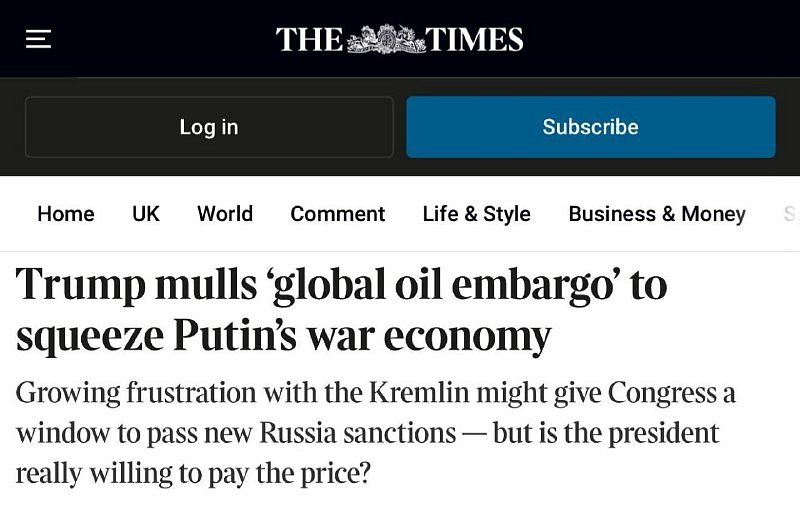
Task: Click headline line 'squeeze Putin's war economy'
Action: click(x=283, y=336)
